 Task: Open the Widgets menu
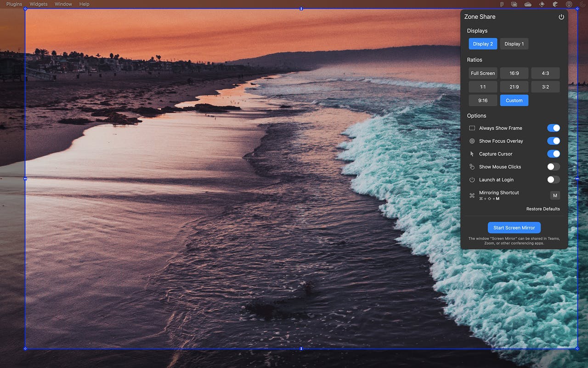point(39,4)
